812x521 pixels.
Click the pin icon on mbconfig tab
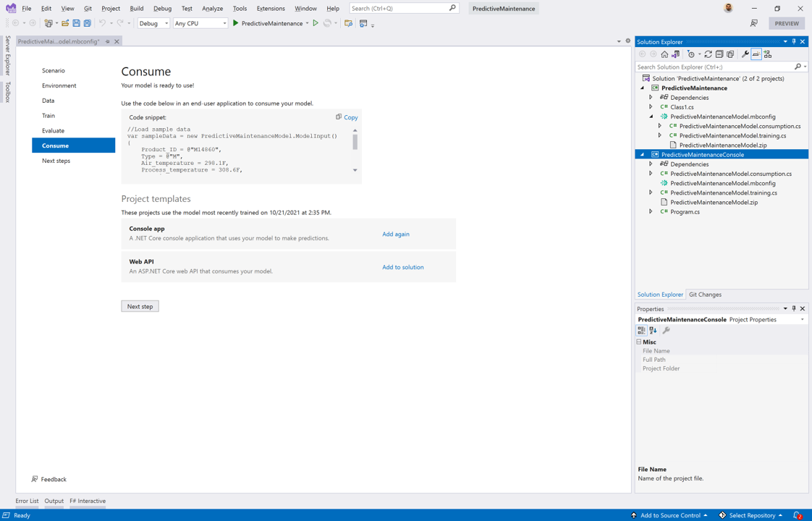pos(108,41)
